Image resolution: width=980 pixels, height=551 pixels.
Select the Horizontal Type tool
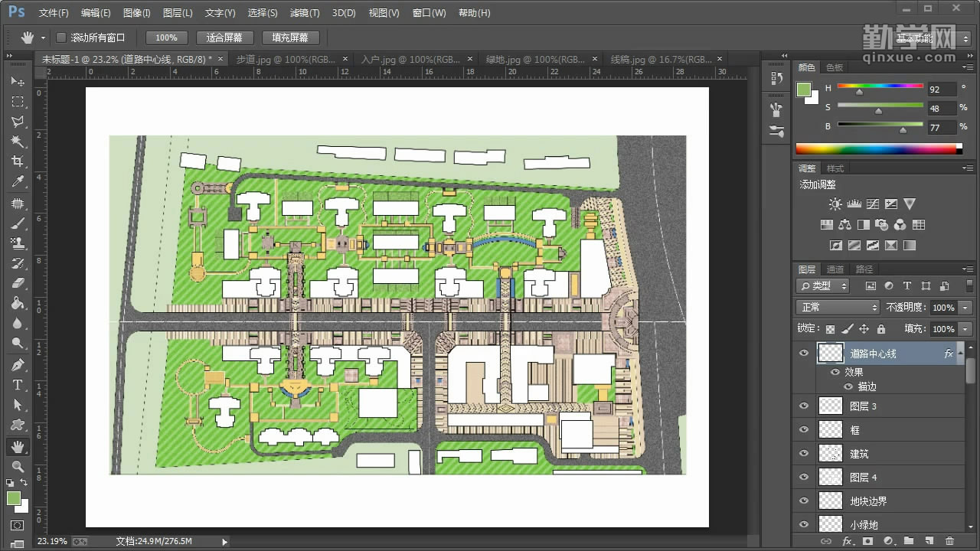click(x=17, y=385)
